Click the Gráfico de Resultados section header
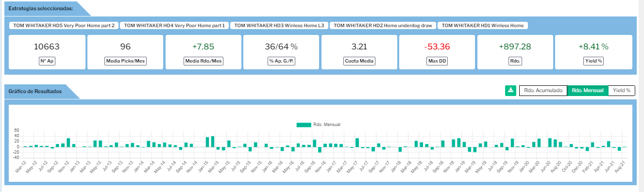Image resolution: width=644 pixels, height=192 pixels. point(35,91)
